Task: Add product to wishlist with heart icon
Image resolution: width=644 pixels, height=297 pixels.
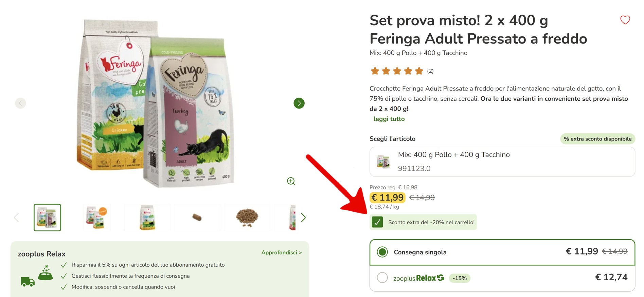Action: click(625, 20)
